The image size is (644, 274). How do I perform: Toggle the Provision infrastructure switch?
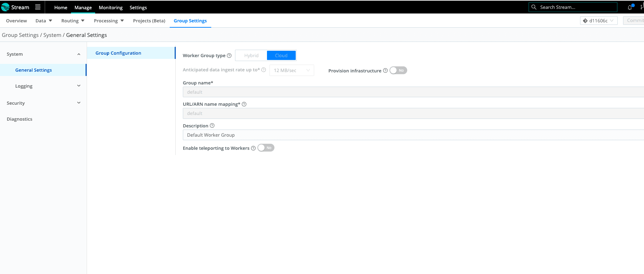398,71
